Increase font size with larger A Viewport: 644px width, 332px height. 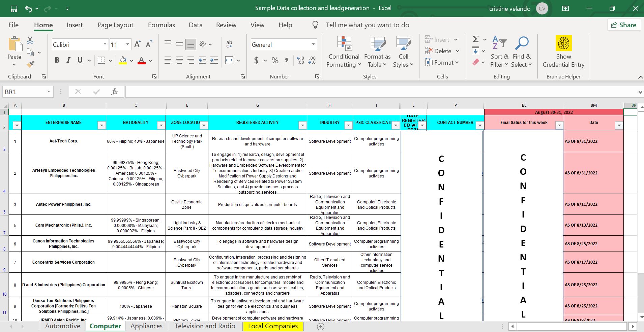[137, 44]
